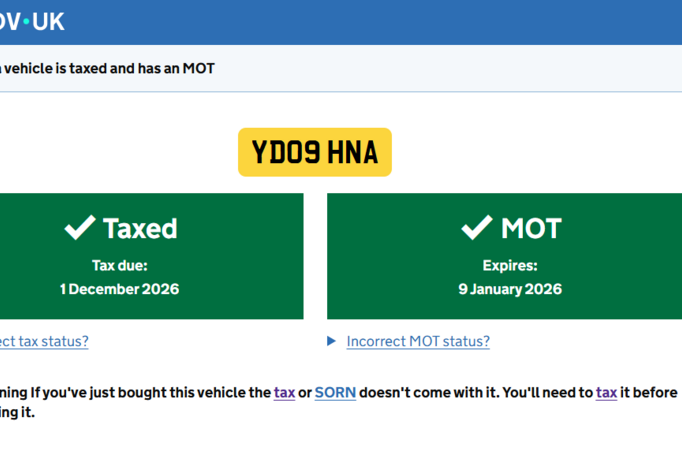Open the SORN link in the warning
This screenshot has width=682, height=455.
coord(335,392)
